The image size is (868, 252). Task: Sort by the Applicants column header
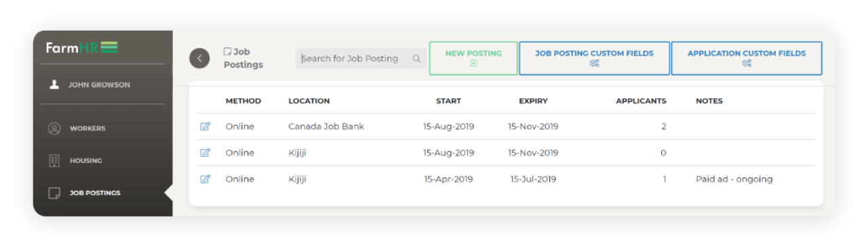pyautogui.click(x=641, y=101)
